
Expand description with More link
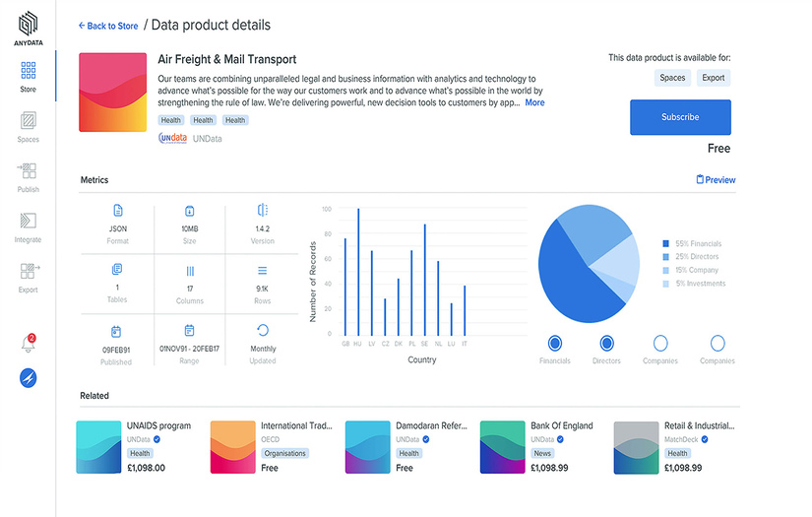click(x=534, y=102)
